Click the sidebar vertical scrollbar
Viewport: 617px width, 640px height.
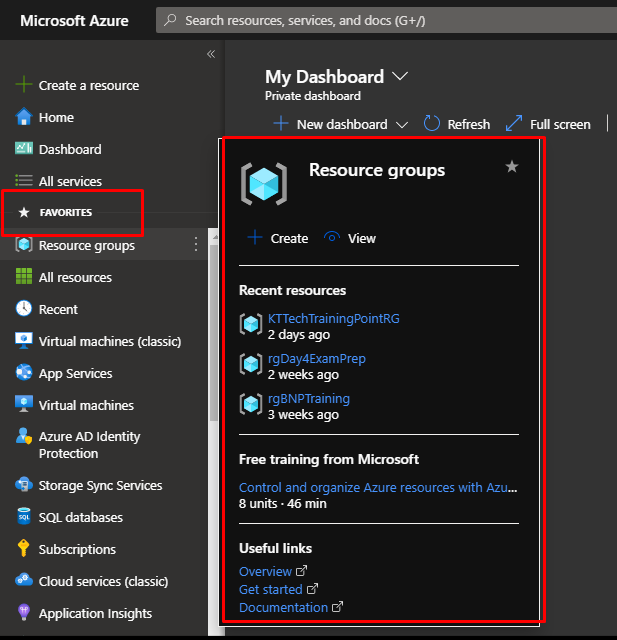(213, 330)
